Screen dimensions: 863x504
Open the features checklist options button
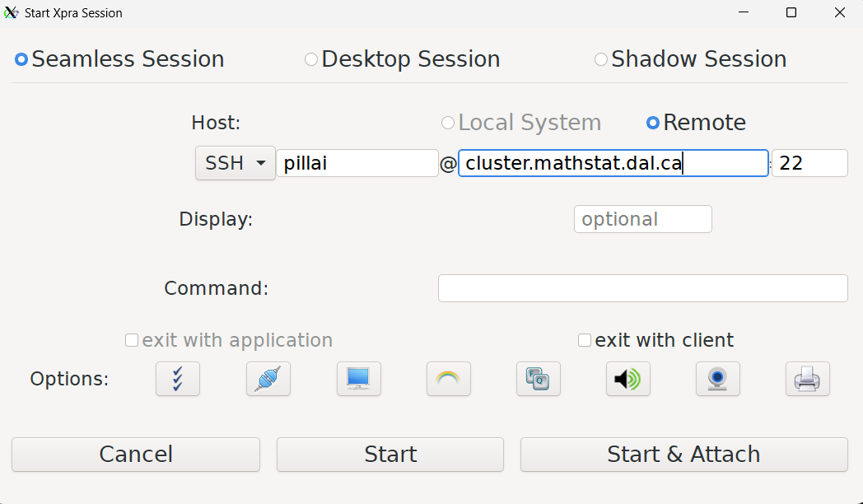click(x=178, y=379)
